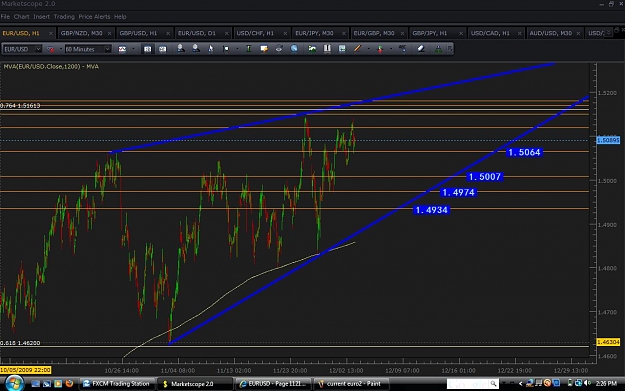Screen dimensions: 625x391
Task: Click the white vertical bars toolbar icon
Action: pyautogui.click(x=327, y=49)
